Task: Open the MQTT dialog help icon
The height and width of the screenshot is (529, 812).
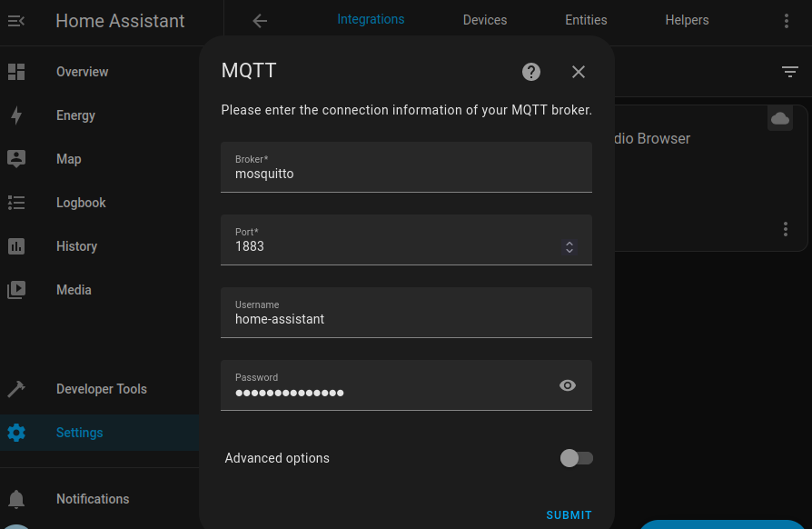Action: tap(530, 72)
